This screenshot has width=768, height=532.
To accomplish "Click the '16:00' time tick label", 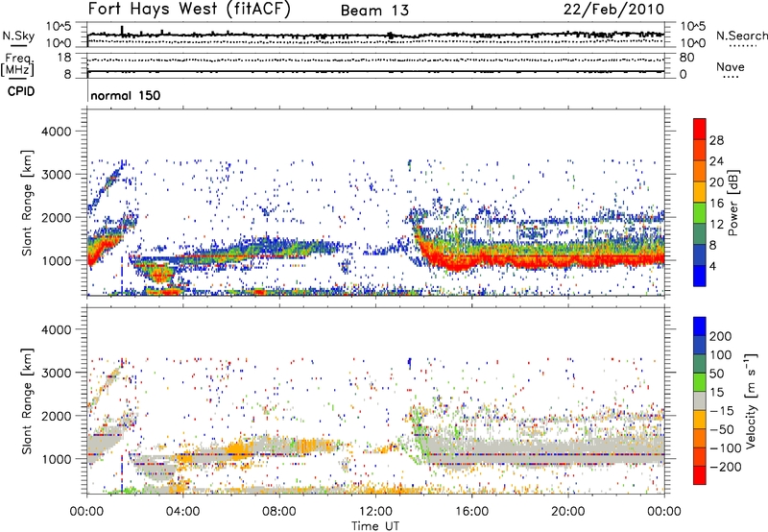I will click(471, 512).
